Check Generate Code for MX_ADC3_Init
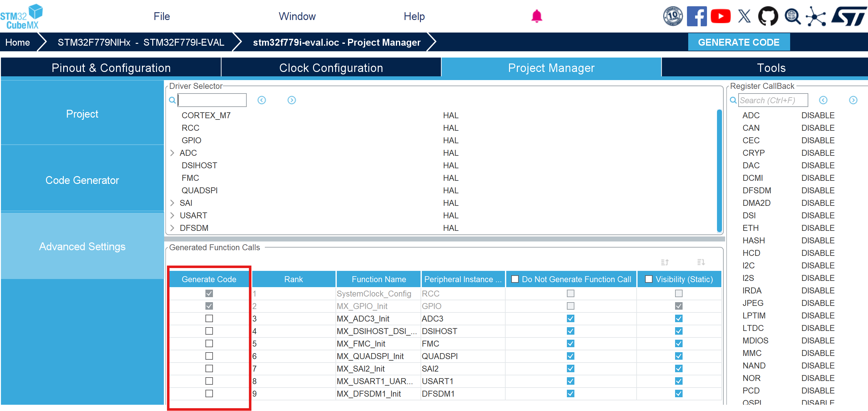 [x=209, y=318]
